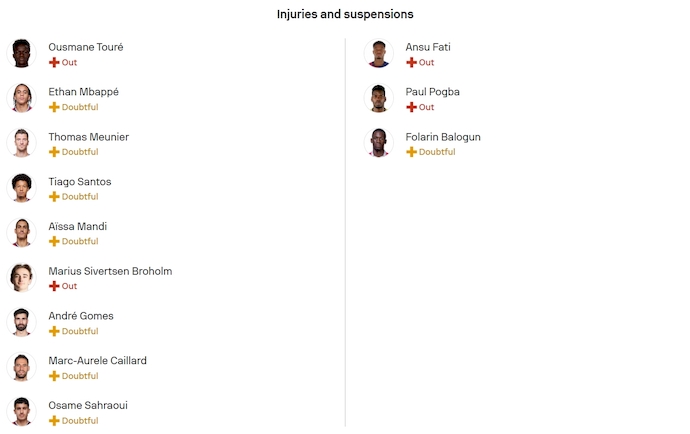The width and height of the screenshot is (690, 434).
Task: Click the yellow Doubtful icon under Ethan Mbappé
Action: [x=55, y=107]
